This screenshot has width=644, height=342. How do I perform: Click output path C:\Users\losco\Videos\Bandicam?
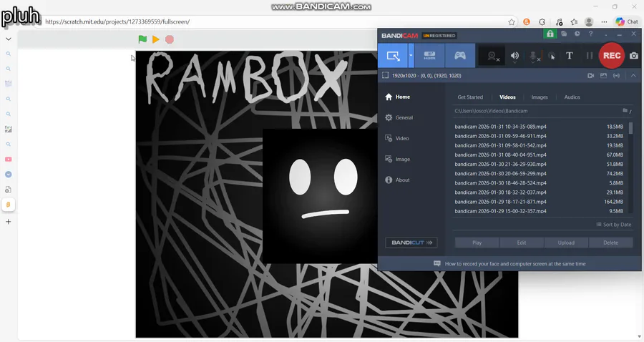(x=491, y=111)
